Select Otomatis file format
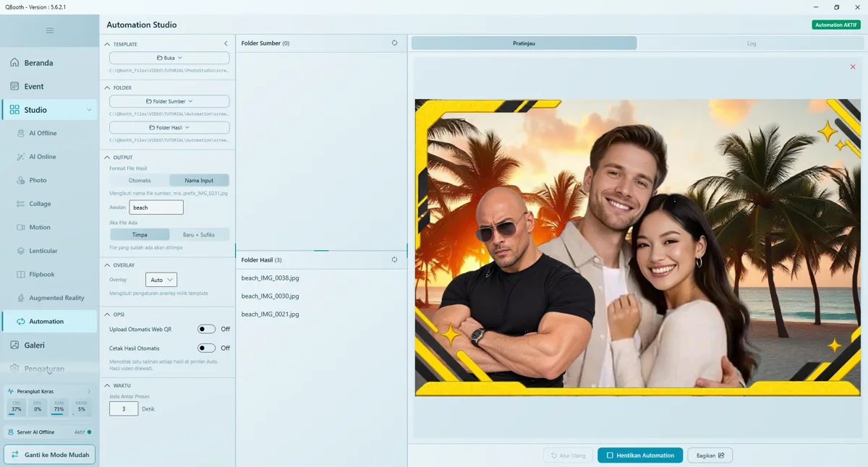Image resolution: width=868 pixels, height=467 pixels. 140,180
